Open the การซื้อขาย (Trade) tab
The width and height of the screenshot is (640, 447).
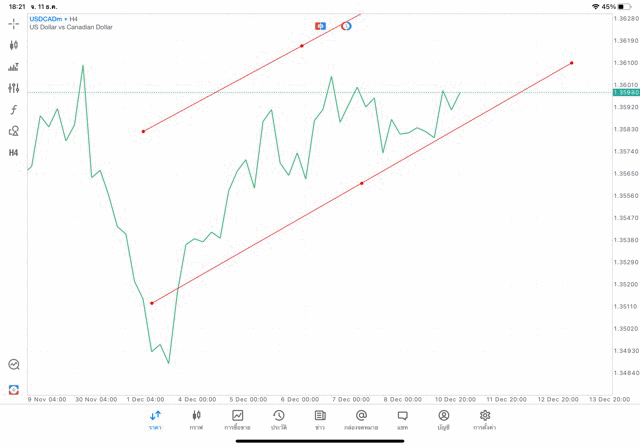click(238, 419)
